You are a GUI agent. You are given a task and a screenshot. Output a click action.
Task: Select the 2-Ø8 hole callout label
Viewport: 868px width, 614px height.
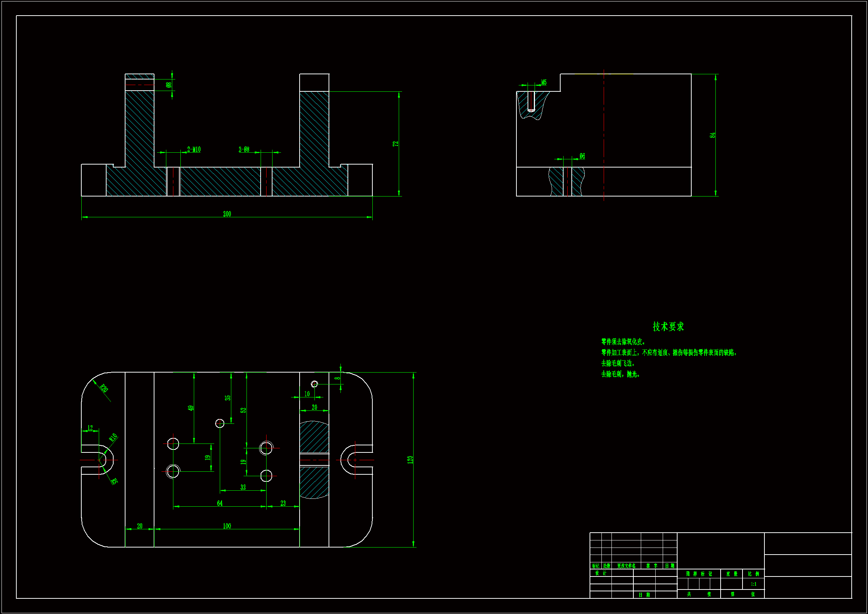(244, 149)
